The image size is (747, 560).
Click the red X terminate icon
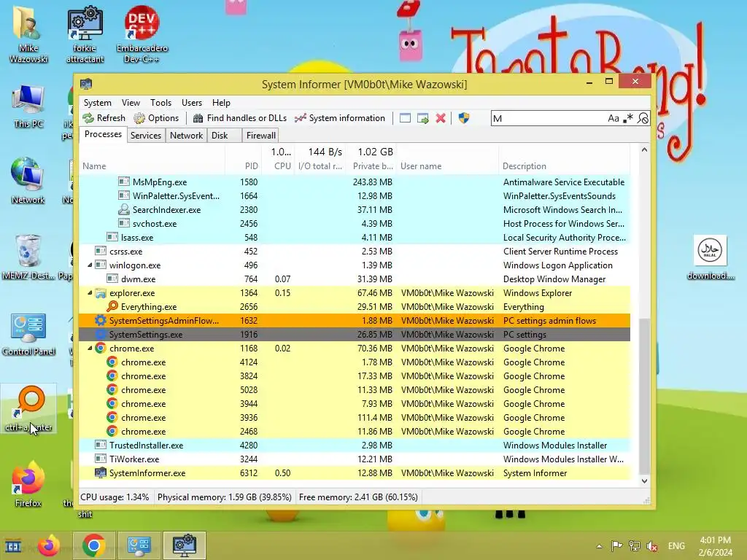(x=441, y=118)
